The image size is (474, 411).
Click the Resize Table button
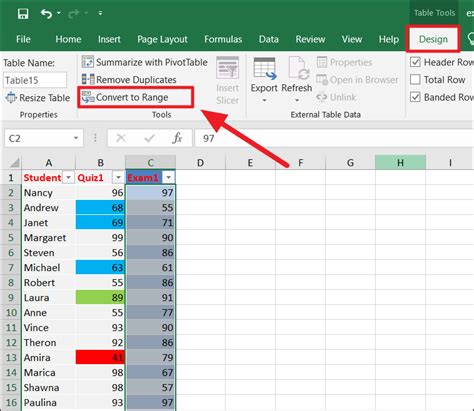38,98
